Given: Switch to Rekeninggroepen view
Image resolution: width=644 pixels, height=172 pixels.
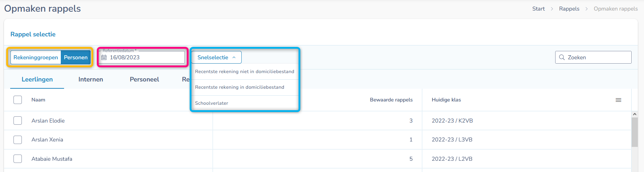Looking at the screenshot, I should [x=36, y=57].
